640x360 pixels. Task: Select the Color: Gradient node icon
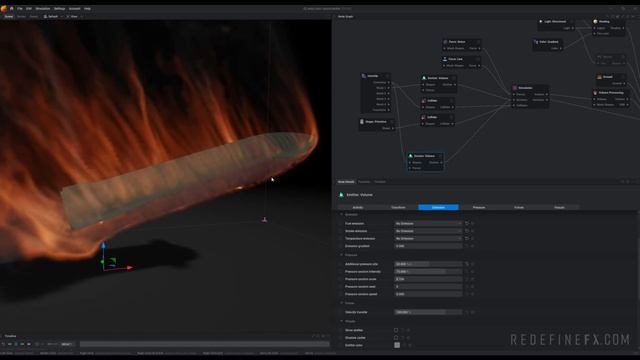pos(536,42)
